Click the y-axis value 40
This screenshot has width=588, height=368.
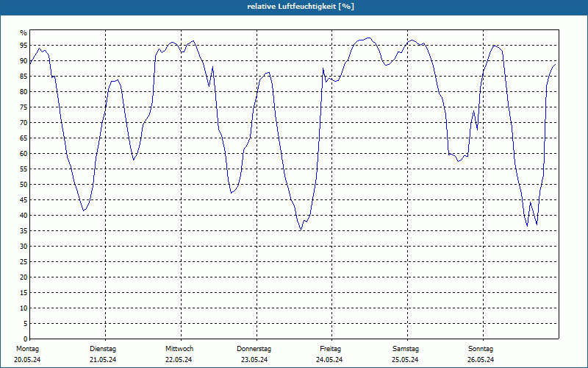[24, 215]
